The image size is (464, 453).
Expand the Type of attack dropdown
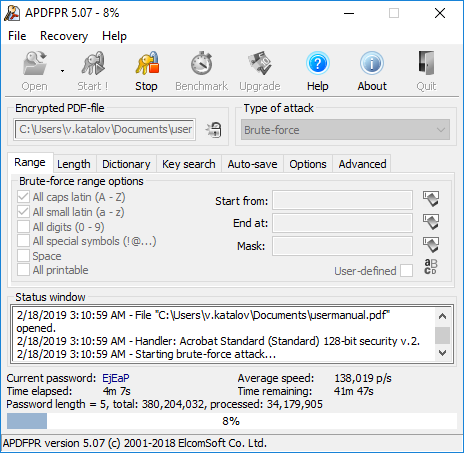coord(345,130)
